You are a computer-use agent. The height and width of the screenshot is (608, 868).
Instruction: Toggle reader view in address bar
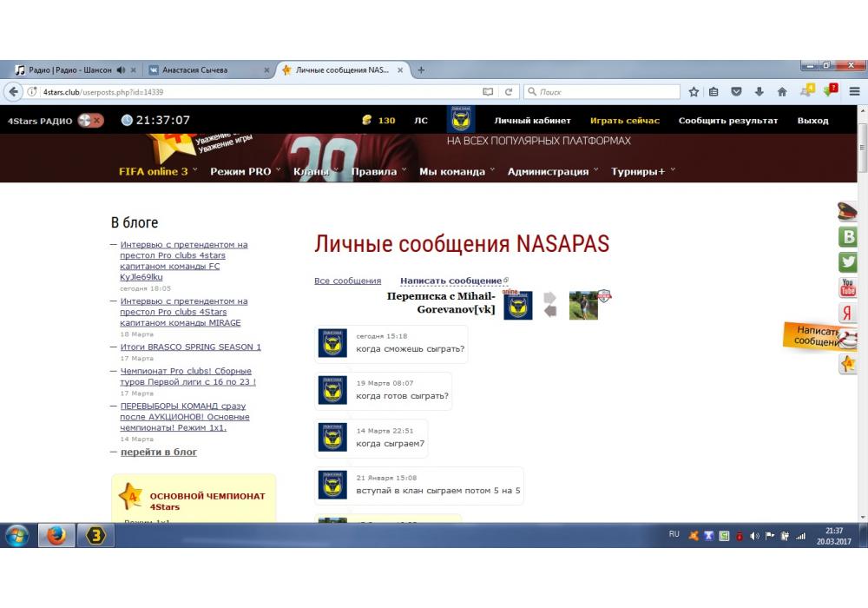[488, 92]
